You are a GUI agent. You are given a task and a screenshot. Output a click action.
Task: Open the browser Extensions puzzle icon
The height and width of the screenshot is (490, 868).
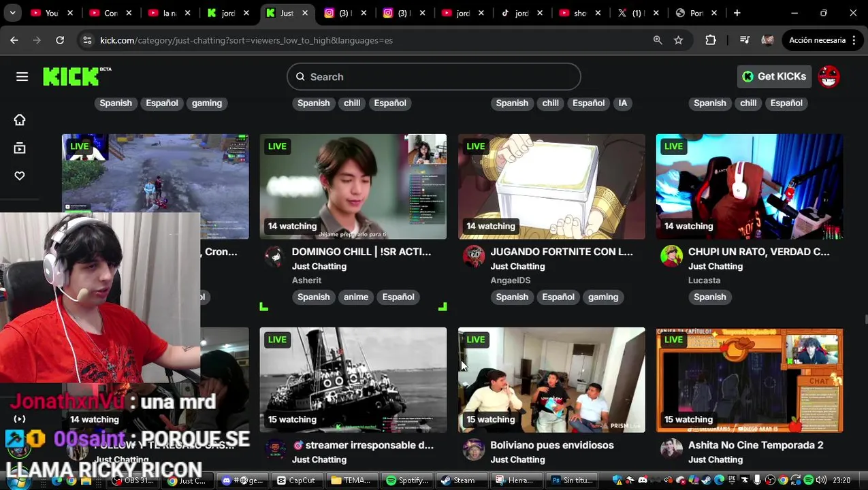click(711, 40)
